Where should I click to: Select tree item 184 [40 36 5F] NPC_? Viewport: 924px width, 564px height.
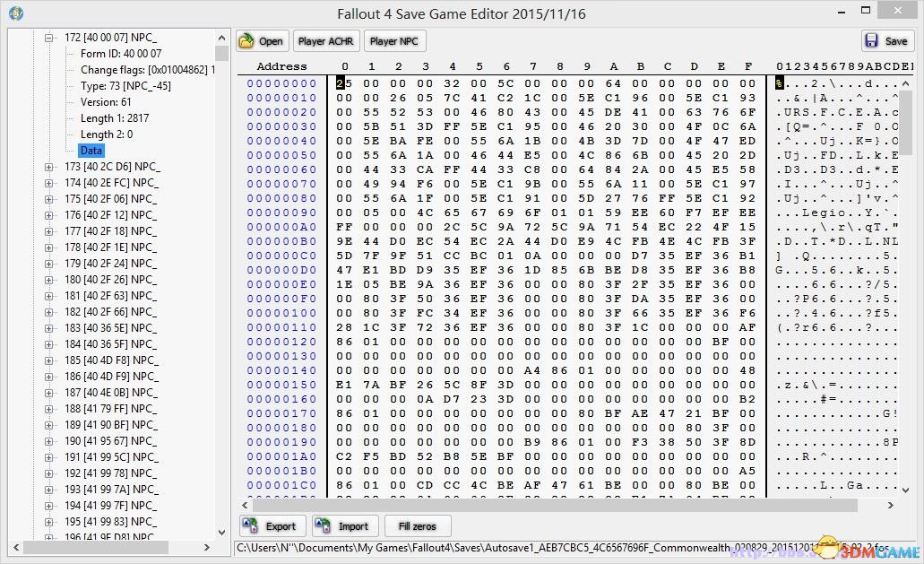pyautogui.click(x=111, y=344)
